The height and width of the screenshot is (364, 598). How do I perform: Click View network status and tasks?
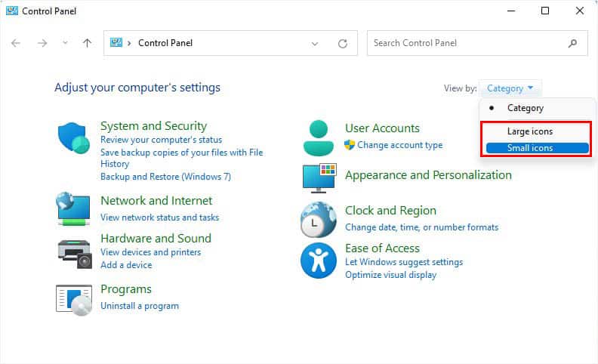tap(159, 217)
